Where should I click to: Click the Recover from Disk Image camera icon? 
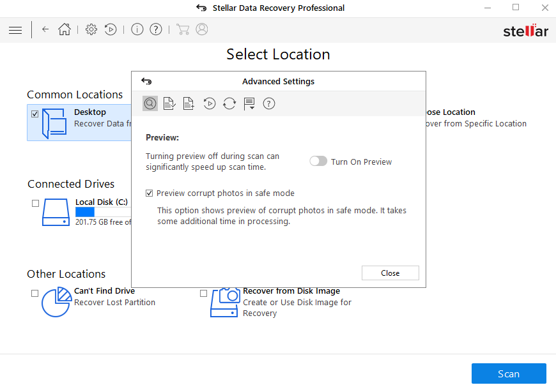tap(225, 302)
